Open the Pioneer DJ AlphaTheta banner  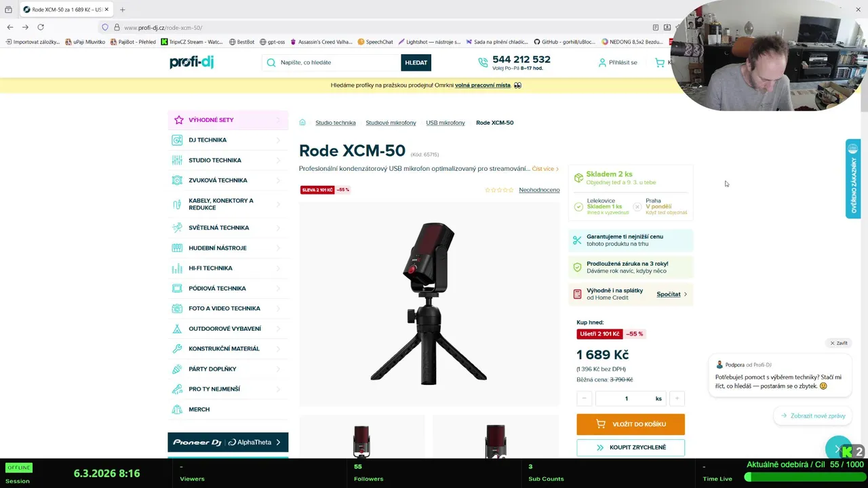click(228, 443)
